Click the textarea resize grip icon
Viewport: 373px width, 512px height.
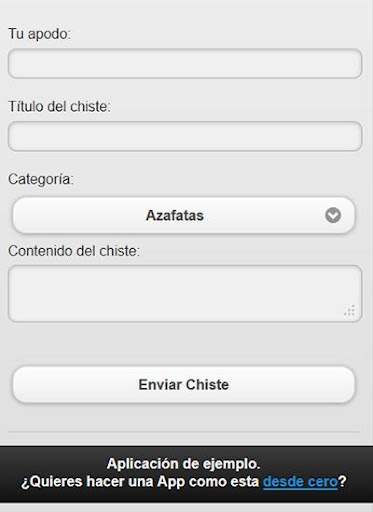point(350,311)
